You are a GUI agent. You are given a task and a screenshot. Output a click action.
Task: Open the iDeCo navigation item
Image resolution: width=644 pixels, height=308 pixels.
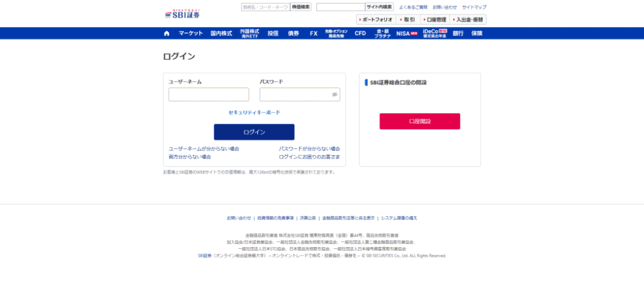(435, 33)
